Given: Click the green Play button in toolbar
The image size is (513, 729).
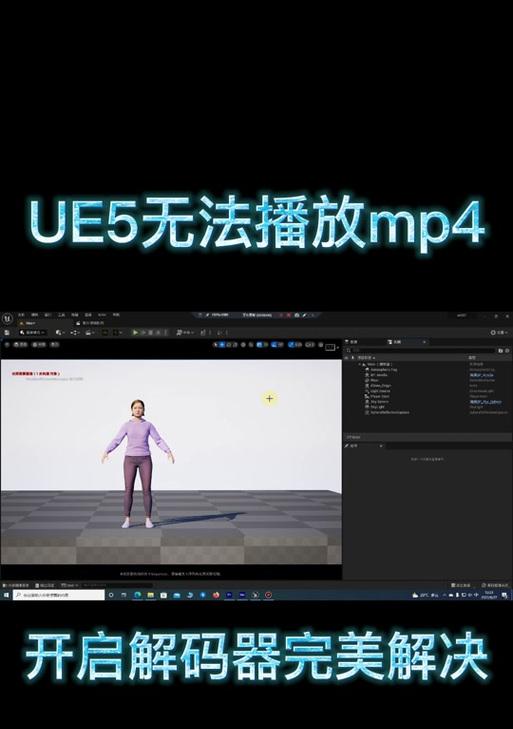Looking at the screenshot, I should coord(135,332).
